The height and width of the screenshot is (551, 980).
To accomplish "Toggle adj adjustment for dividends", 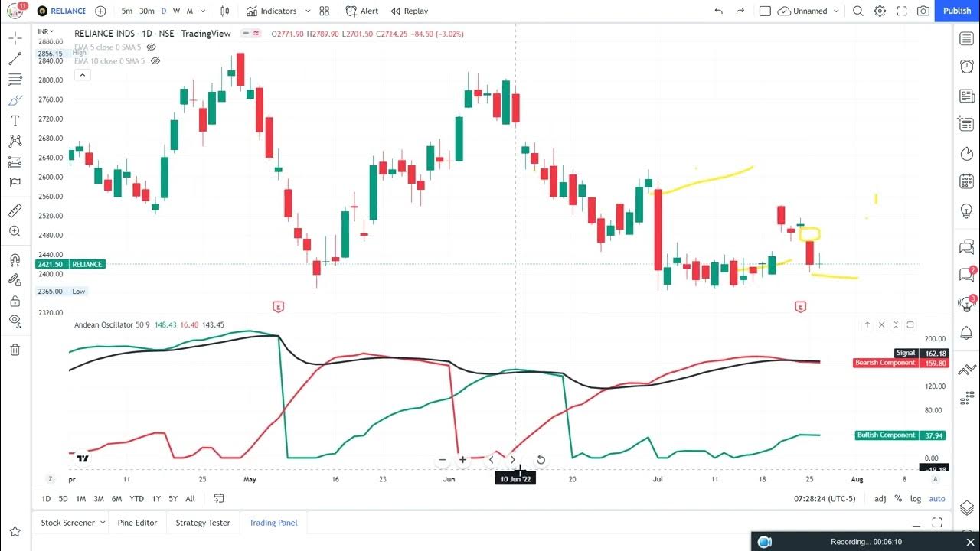I will [880, 499].
